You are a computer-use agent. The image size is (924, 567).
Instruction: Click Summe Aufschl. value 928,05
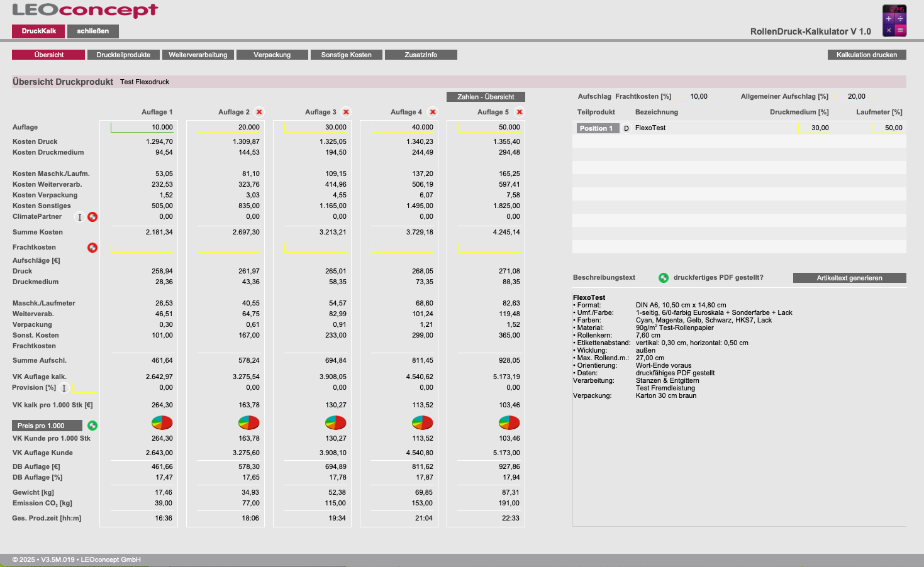tap(508, 360)
